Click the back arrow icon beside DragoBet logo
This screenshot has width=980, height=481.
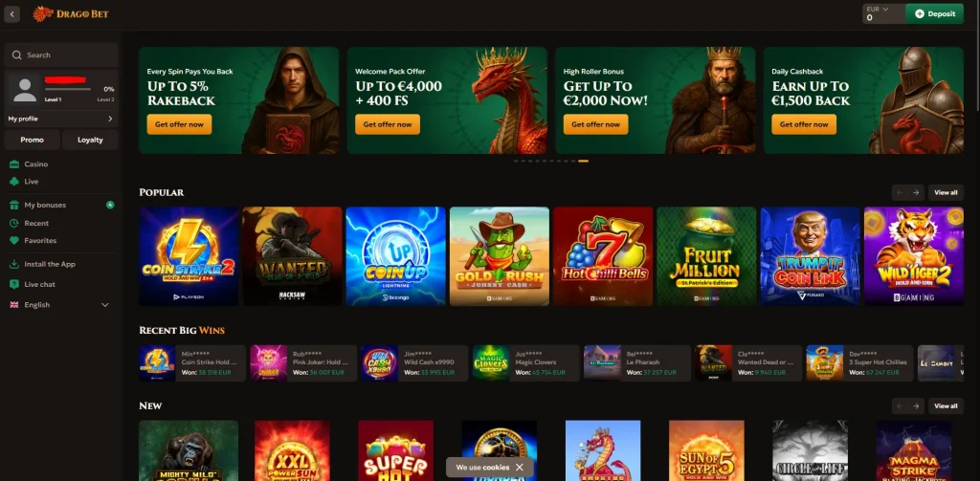[11, 13]
